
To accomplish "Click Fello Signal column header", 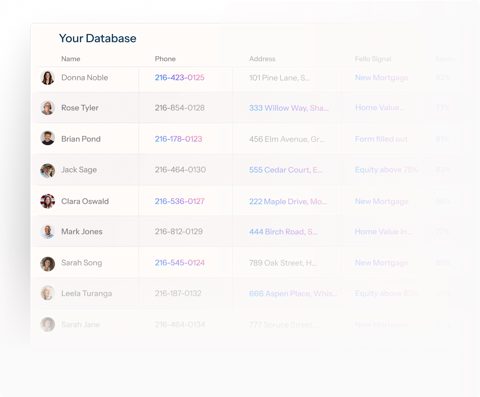I will click(x=373, y=59).
